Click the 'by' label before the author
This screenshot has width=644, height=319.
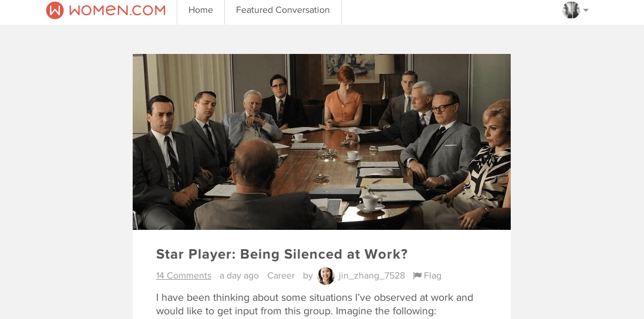(x=308, y=276)
